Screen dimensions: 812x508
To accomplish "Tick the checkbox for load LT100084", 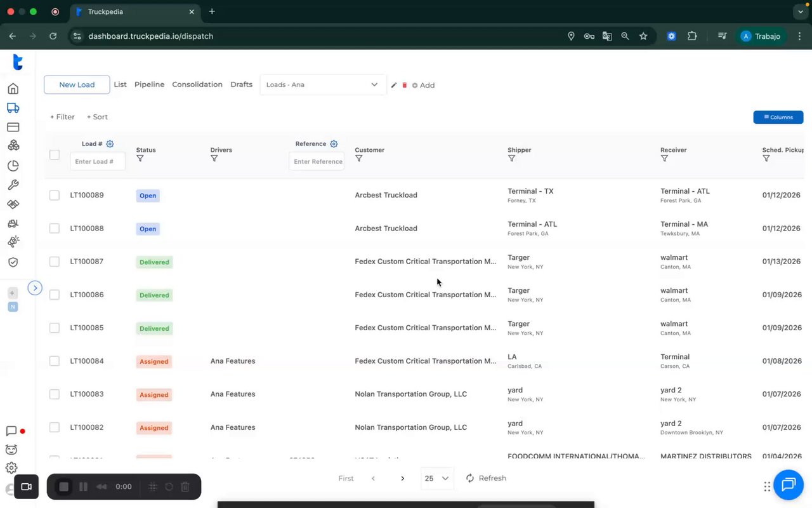I will point(55,361).
